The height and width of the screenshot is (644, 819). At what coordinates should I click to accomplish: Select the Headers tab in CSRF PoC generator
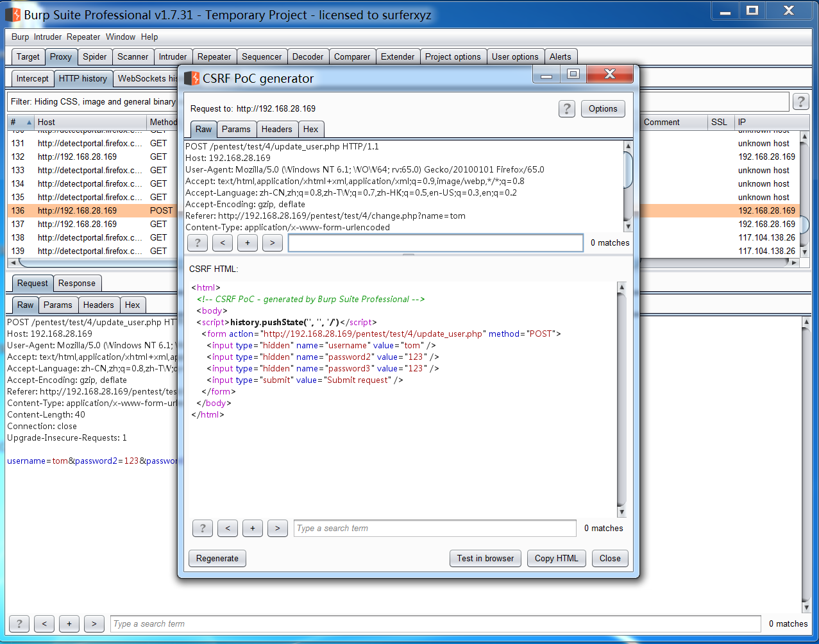276,129
